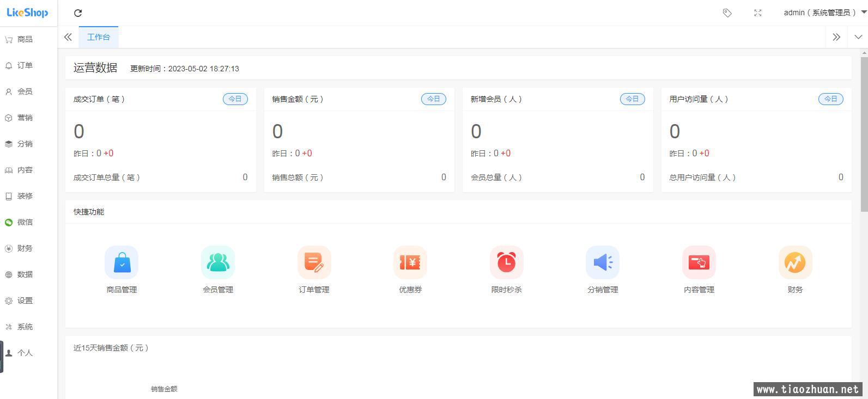Click 近15天销售金额（元） heading
This screenshot has height=399, width=868.
pos(111,348)
